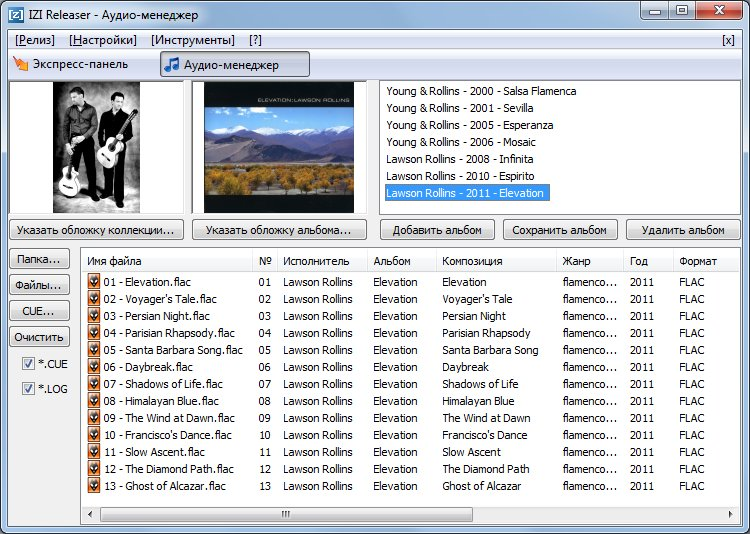The image size is (750, 534).
Task: Click the Файлы... button
Action: coord(39,285)
